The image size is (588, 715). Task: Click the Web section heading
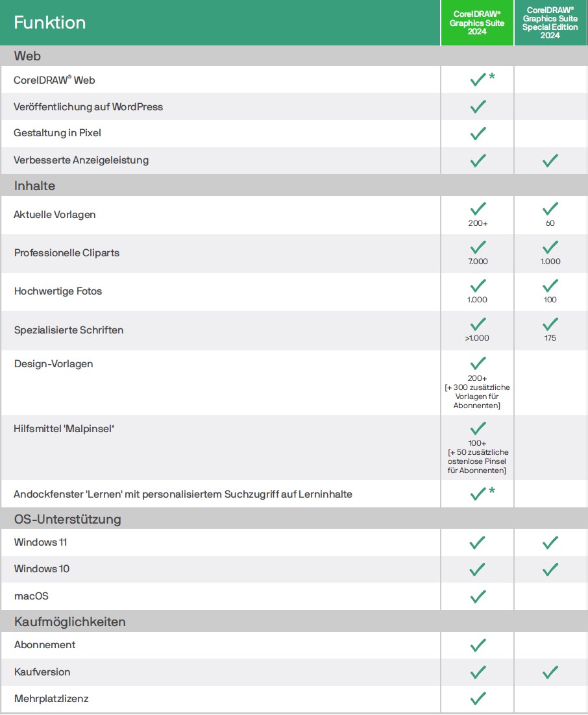pyautogui.click(x=27, y=56)
